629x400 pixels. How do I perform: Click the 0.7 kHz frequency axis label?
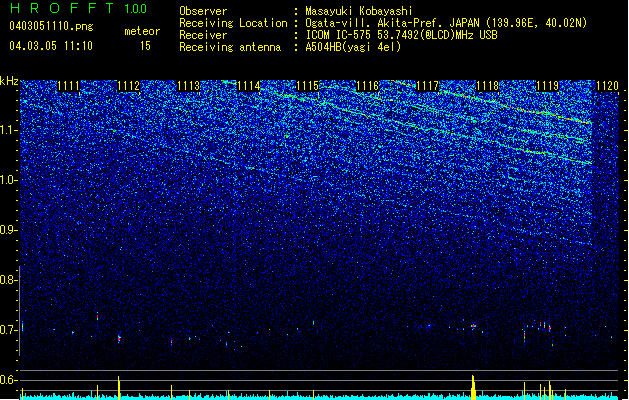pyautogui.click(x=8, y=330)
